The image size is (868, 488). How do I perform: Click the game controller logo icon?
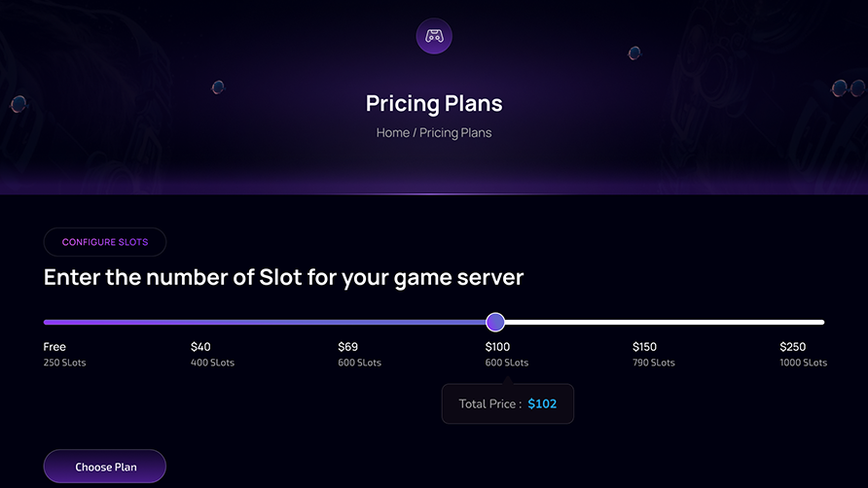(434, 37)
